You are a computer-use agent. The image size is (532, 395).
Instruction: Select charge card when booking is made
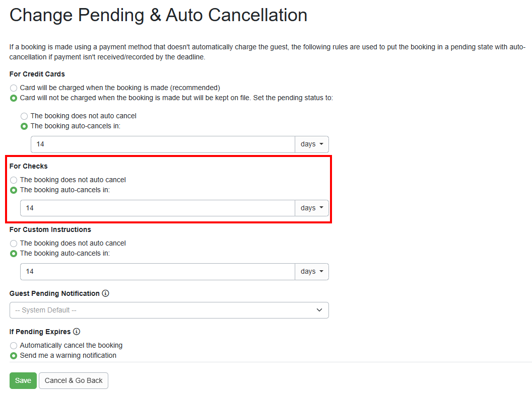(13, 88)
